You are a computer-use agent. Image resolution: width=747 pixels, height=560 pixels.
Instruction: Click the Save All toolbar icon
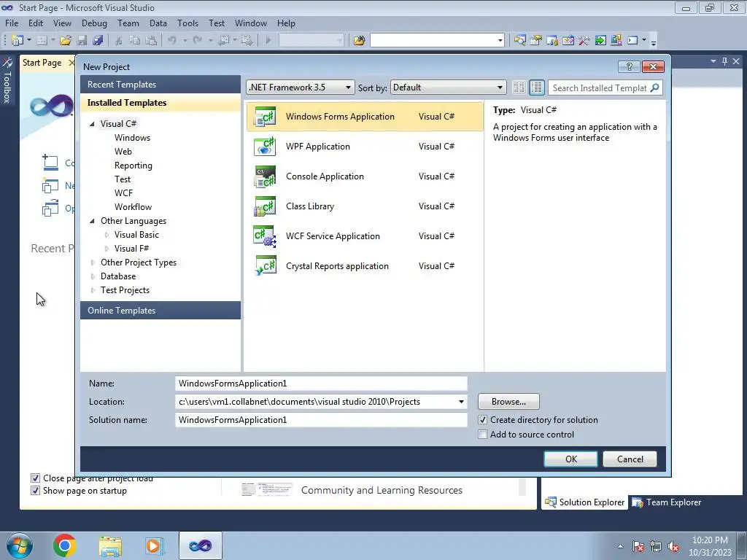(98, 41)
